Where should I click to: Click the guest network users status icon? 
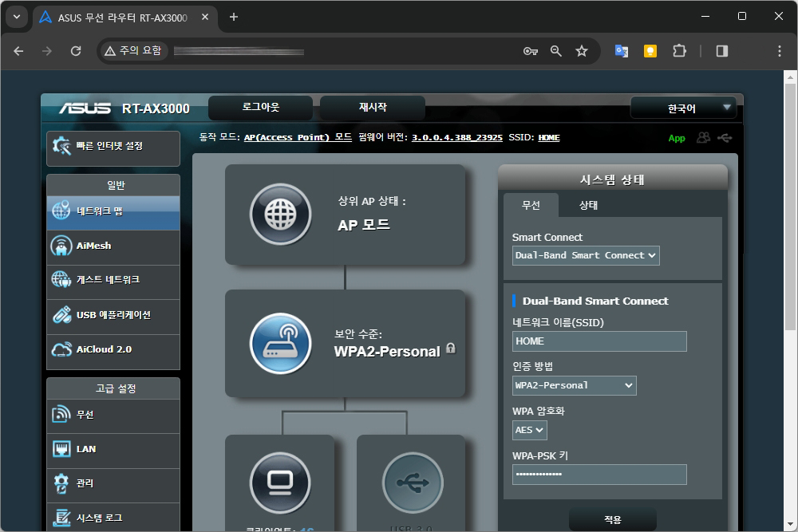(703, 137)
